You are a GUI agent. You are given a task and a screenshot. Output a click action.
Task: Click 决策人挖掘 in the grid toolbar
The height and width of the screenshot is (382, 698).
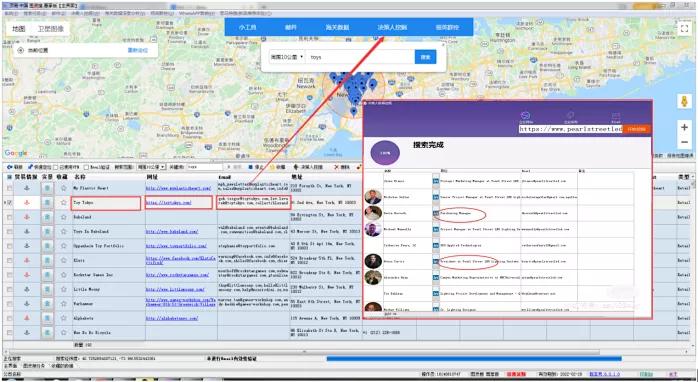click(308, 167)
